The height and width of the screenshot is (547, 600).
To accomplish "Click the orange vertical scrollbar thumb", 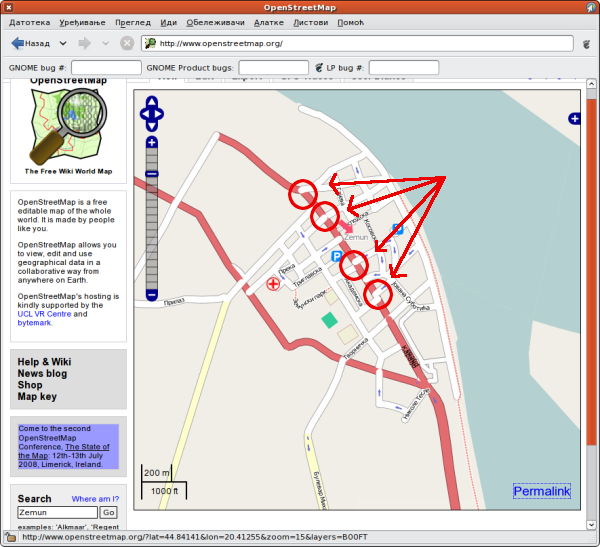I will click(591, 272).
